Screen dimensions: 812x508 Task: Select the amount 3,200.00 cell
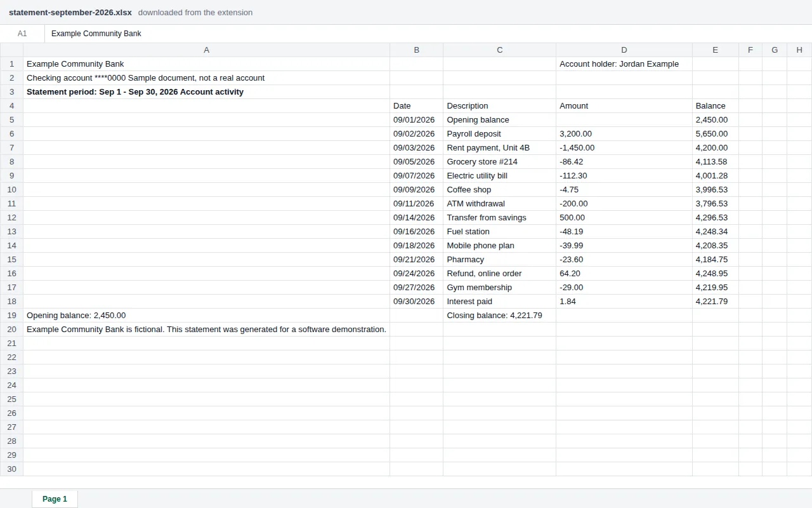(x=624, y=134)
